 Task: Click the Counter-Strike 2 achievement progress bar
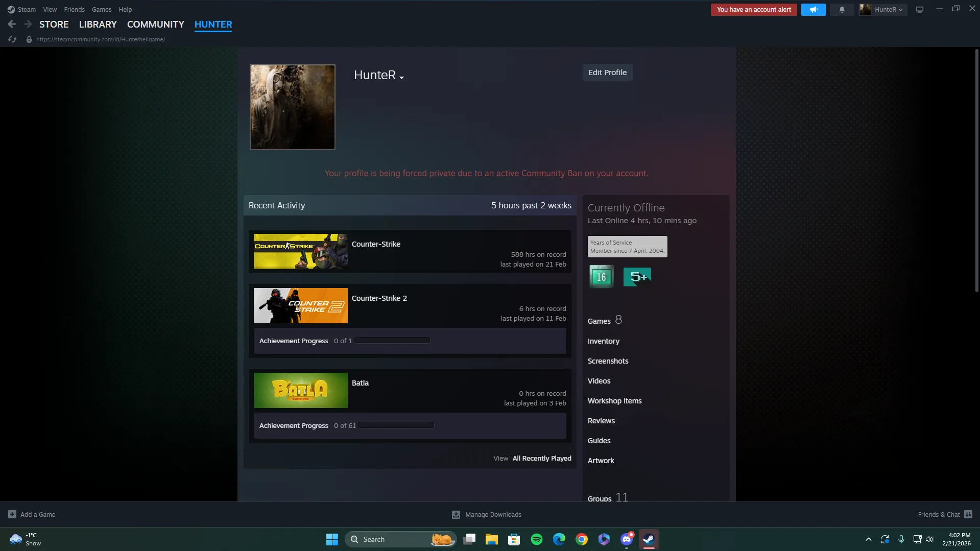click(392, 341)
